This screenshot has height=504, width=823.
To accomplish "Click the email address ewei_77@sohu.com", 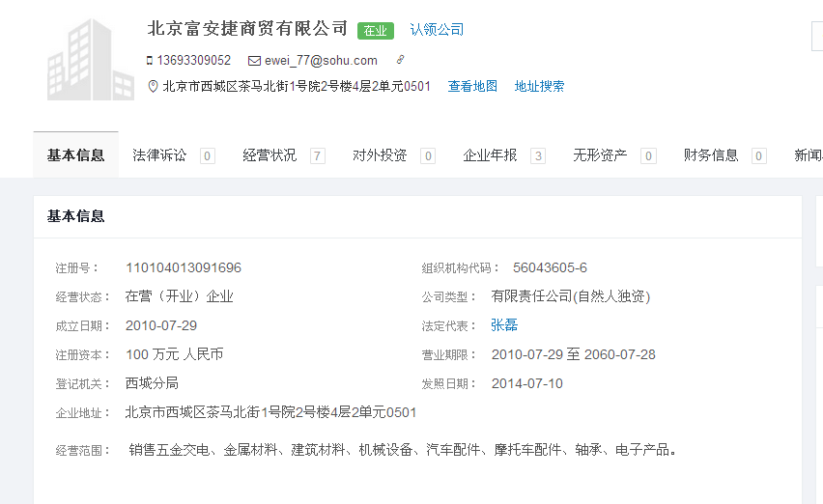I will (x=321, y=61).
